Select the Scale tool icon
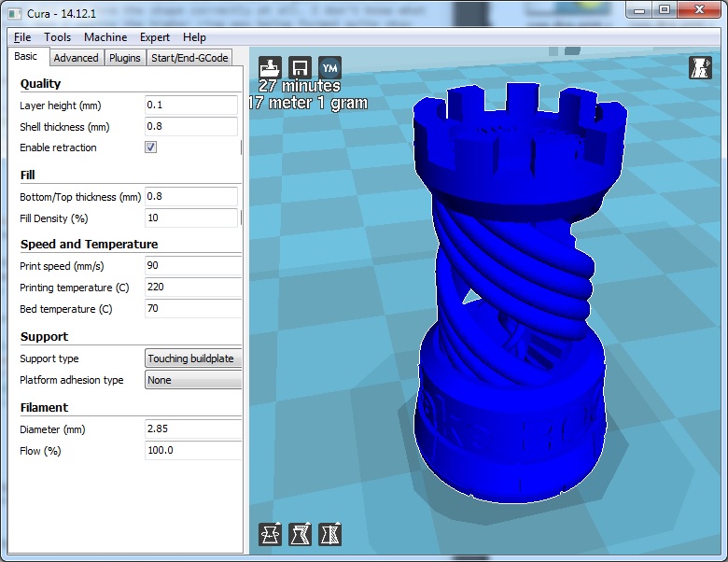This screenshot has height=562, width=728. [300, 534]
